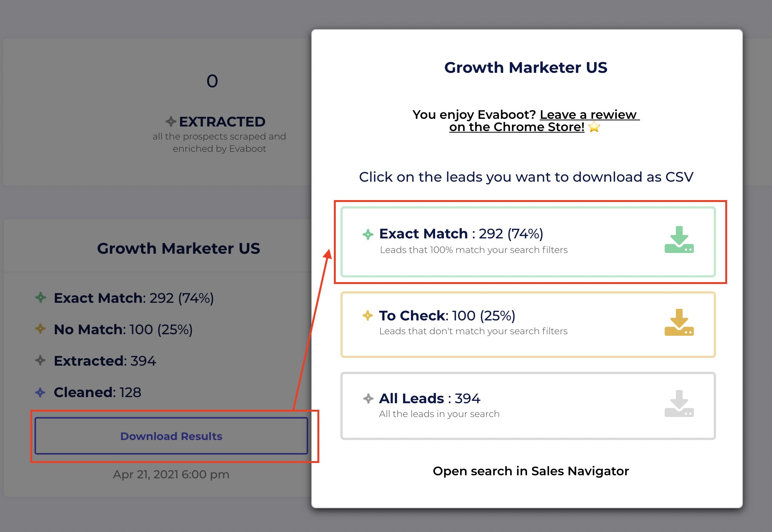Download To Check leads as CSV
The image size is (772, 532).
tap(528, 325)
